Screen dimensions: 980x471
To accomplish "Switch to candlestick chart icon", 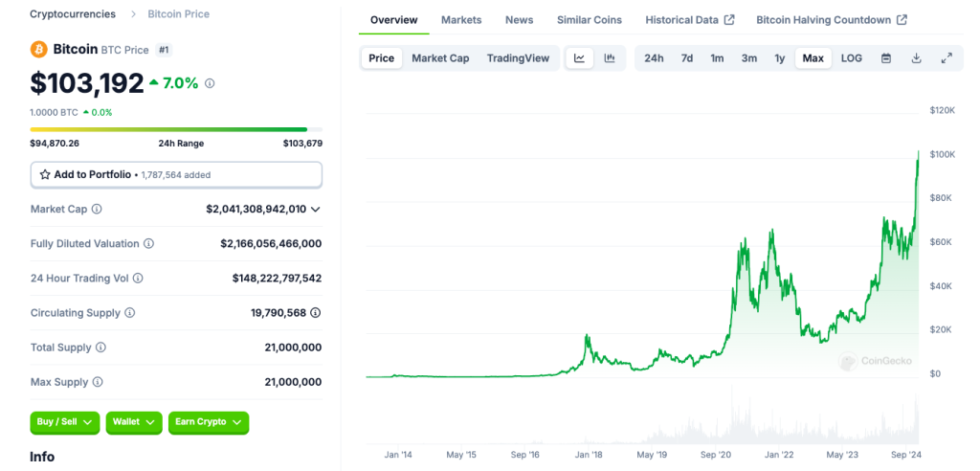I will [610, 58].
